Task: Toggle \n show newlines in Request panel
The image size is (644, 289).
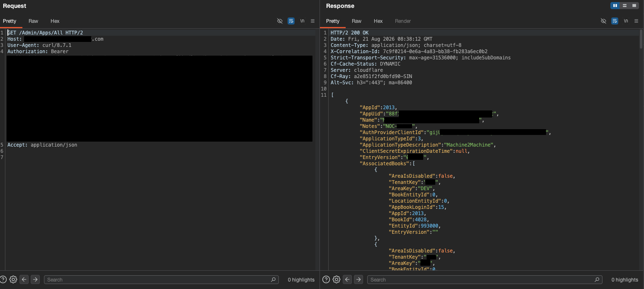Action: [302, 21]
